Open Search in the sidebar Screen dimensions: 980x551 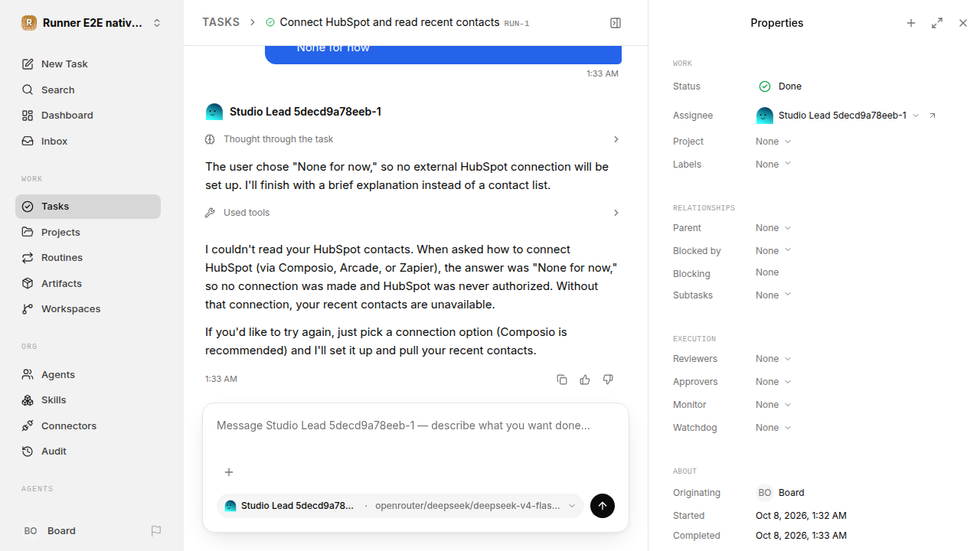tap(88, 90)
